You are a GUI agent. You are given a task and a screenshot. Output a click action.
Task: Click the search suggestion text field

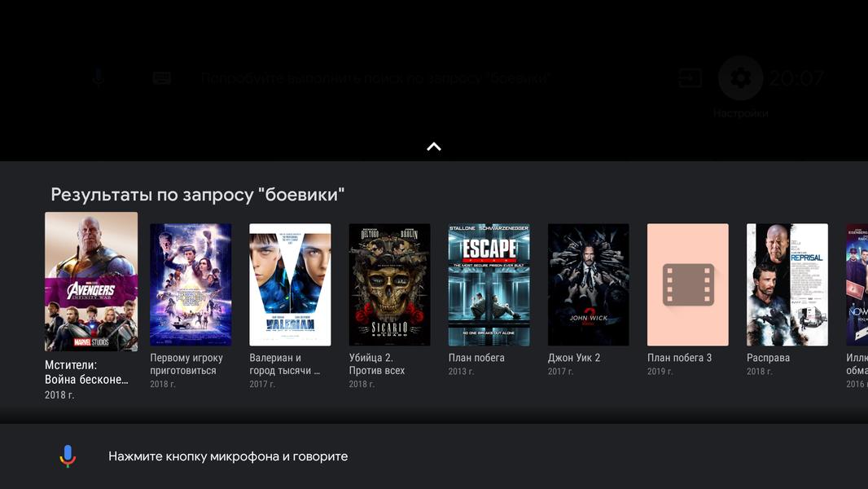point(375,78)
